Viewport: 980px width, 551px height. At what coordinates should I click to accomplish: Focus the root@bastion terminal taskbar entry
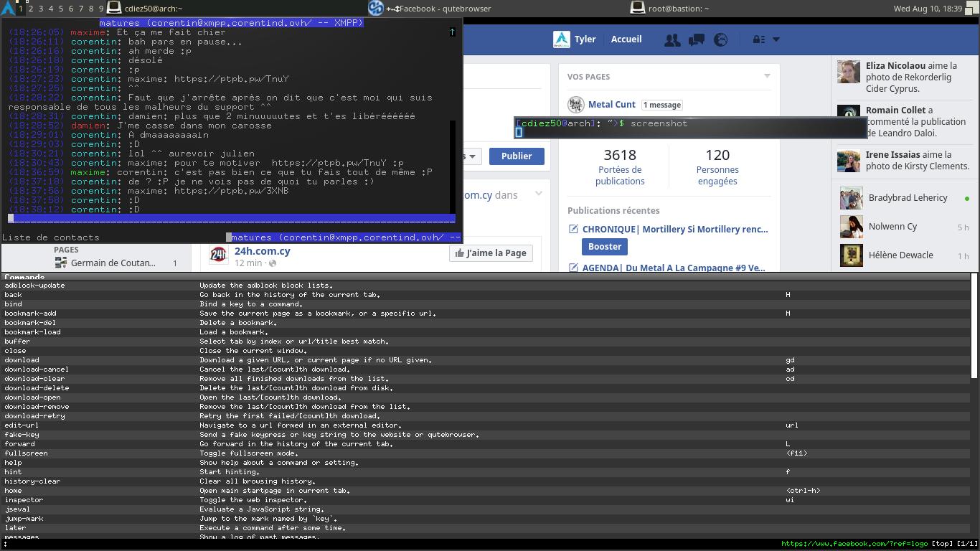pos(670,9)
